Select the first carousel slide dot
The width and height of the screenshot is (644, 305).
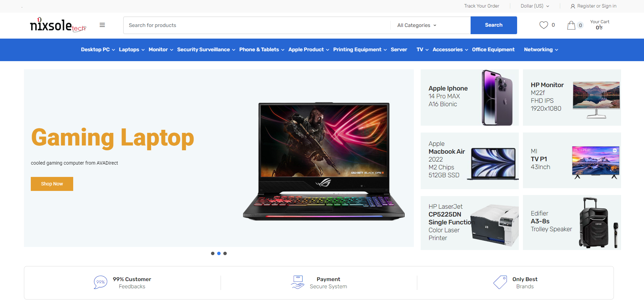(213, 253)
